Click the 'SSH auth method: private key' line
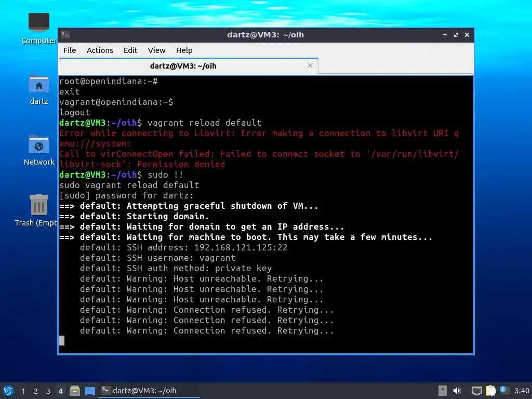The width and height of the screenshot is (532, 399). click(x=176, y=269)
